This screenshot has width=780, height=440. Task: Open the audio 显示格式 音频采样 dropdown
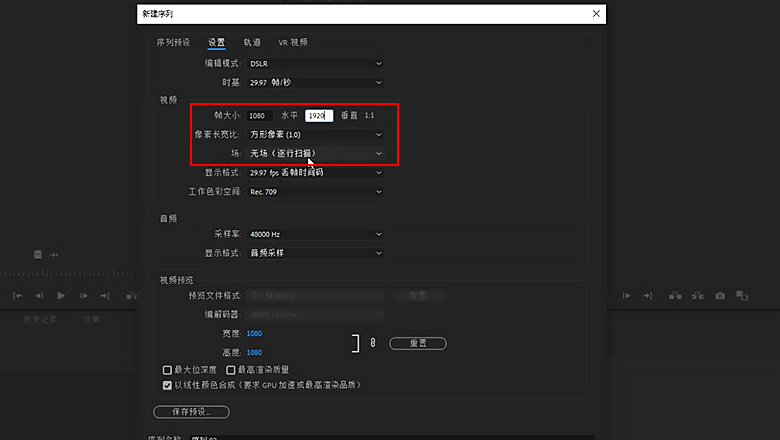click(x=315, y=253)
